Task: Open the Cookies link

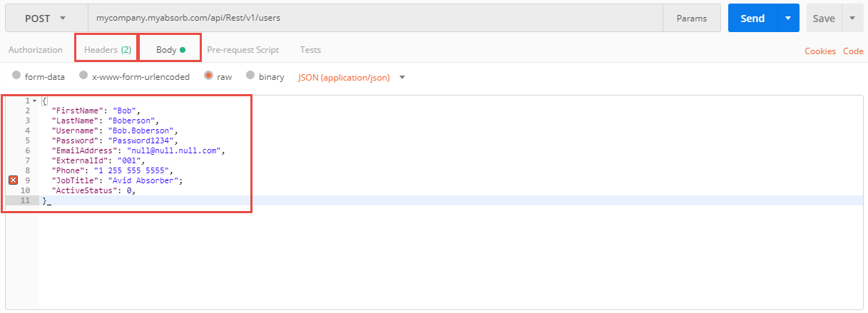Action: pos(820,51)
